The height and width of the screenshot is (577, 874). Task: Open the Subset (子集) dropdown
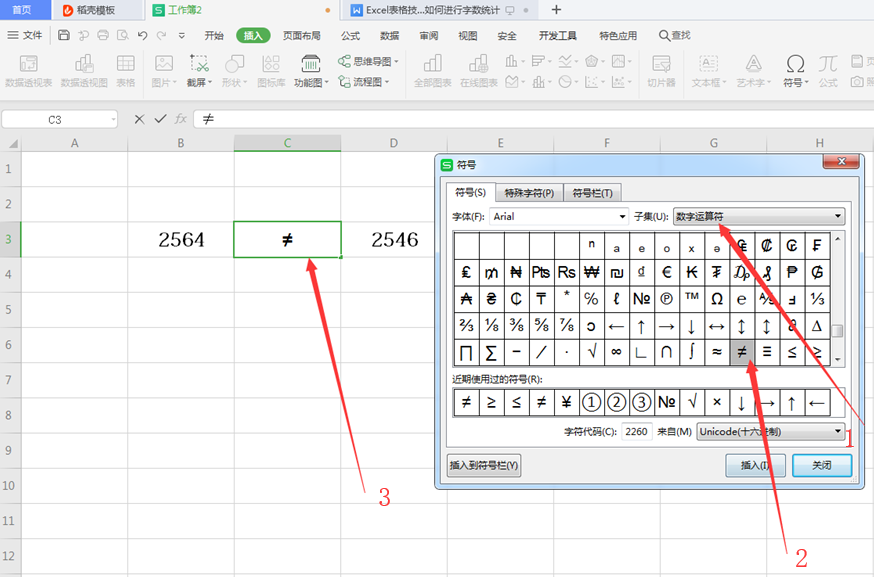[838, 216]
